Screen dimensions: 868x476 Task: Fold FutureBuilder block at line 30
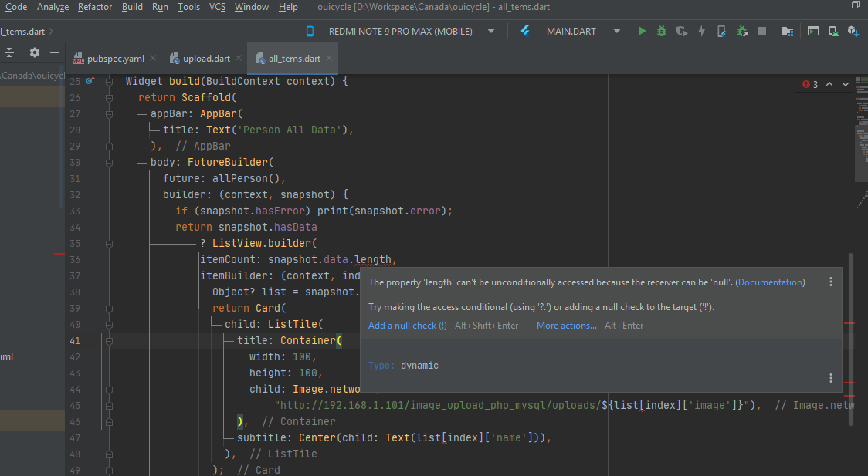tap(109, 163)
